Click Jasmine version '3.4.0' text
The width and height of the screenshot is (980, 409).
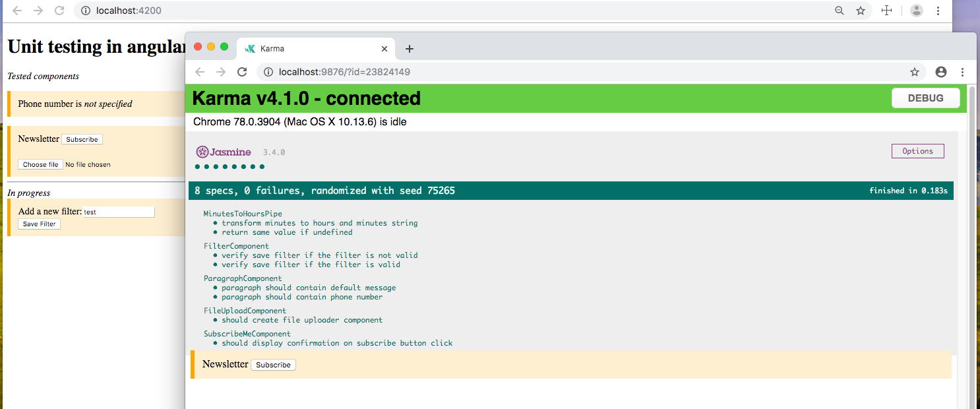(x=274, y=152)
